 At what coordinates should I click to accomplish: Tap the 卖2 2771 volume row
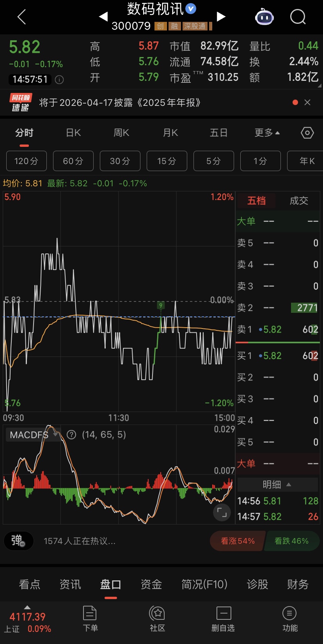pyautogui.click(x=278, y=308)
